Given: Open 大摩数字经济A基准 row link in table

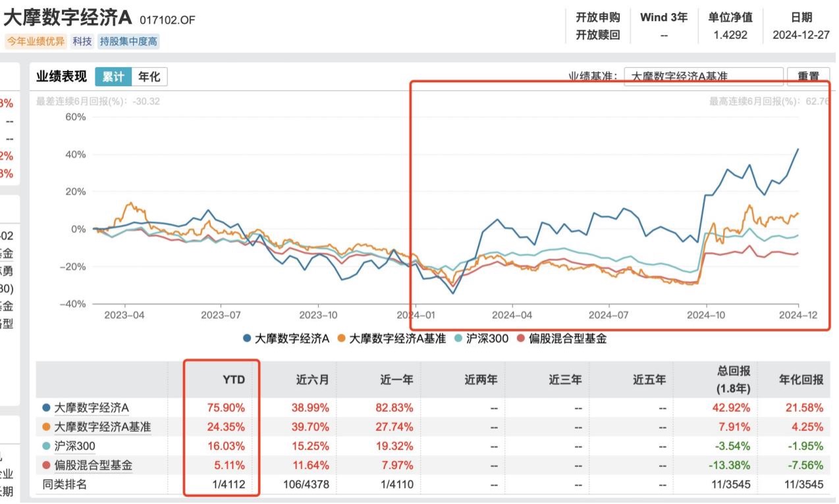Looking at the screenshot, I should 103,426.
